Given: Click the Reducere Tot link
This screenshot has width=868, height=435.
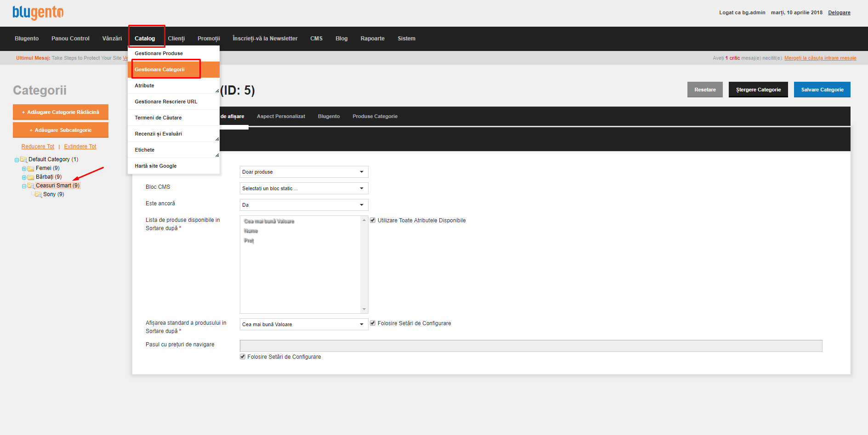Looking at the screenshot, I should tap(38, 147).
